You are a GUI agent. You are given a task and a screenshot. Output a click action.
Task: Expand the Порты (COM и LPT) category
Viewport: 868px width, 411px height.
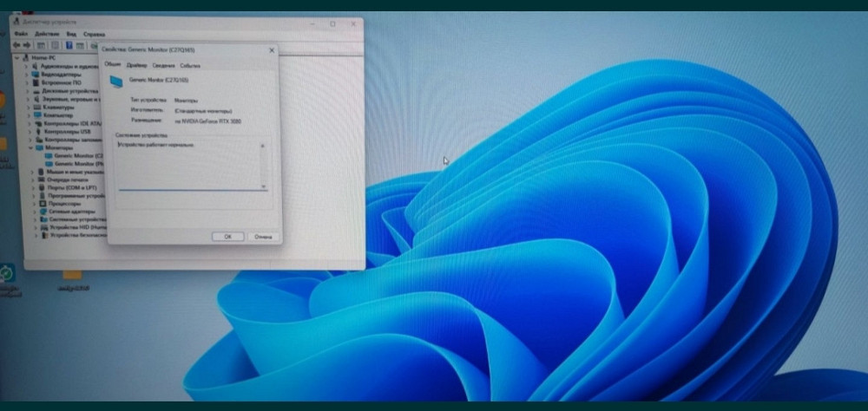(32, 187)
